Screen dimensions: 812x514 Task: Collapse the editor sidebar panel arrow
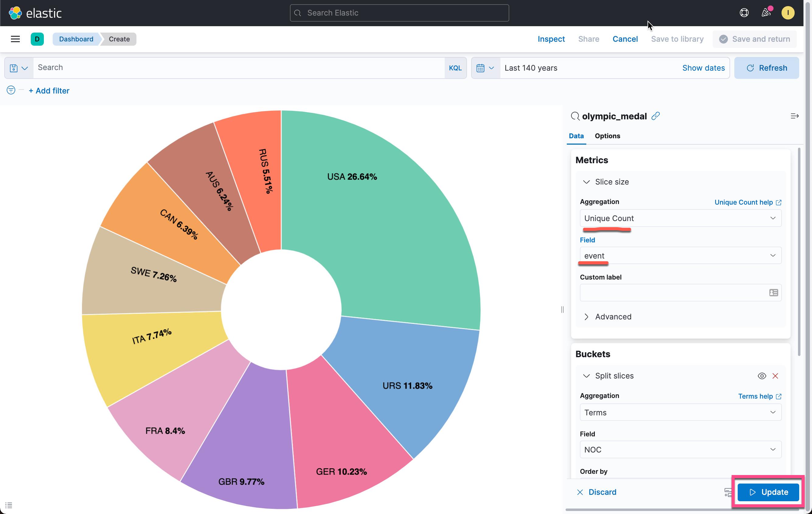(794, 116)
